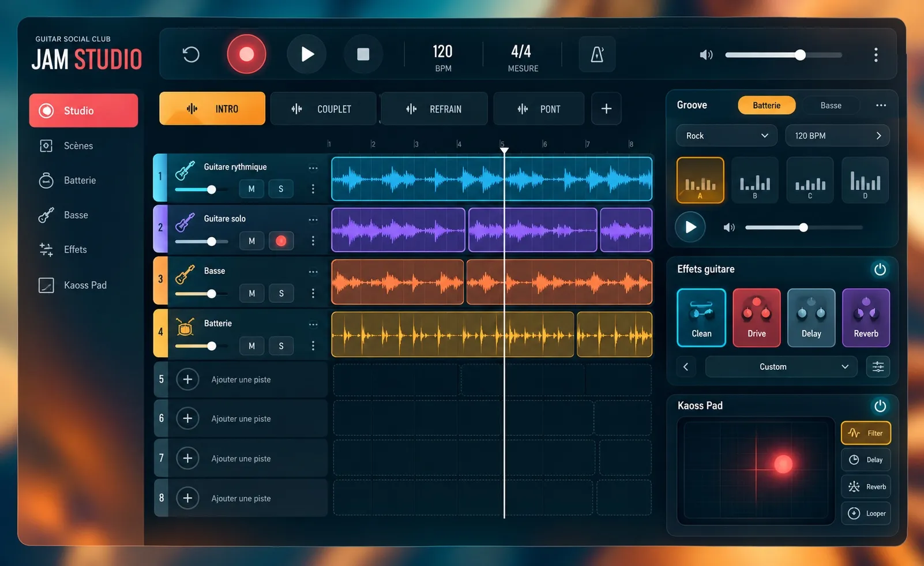Screen dimensions: 924x566
Task: Open the Guitare solo track ellipsis menu
Action: point(313,219)
